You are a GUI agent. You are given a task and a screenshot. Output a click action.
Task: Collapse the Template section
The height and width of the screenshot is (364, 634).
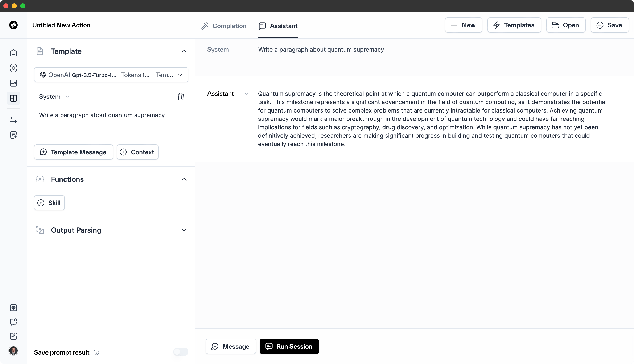(x=184, y=51)
